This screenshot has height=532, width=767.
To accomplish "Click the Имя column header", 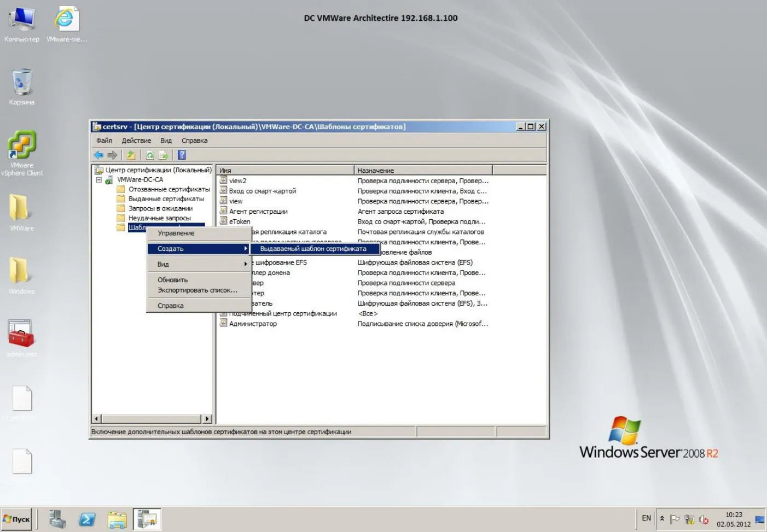I will tap(285, 170).
